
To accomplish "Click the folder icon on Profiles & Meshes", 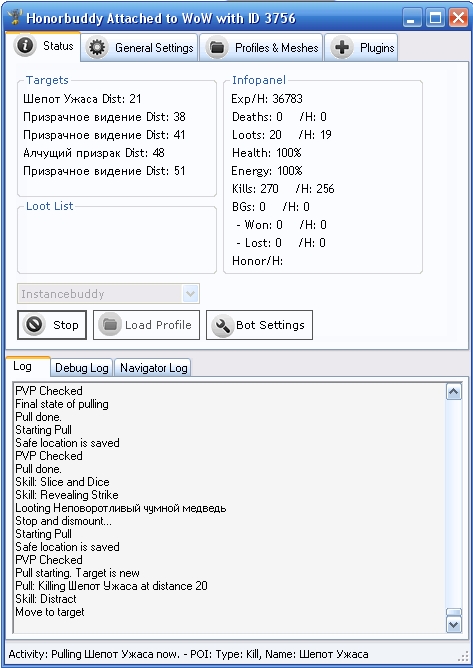I will 217,47.
